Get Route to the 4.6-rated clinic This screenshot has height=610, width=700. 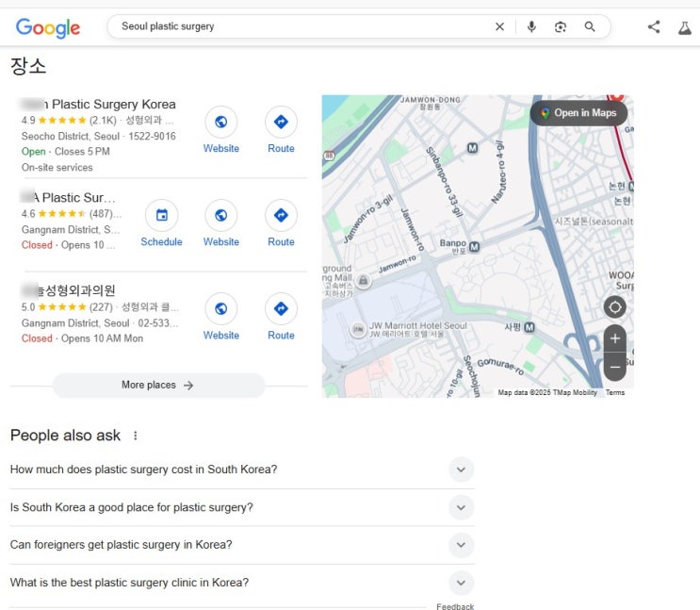click(281, 223)
